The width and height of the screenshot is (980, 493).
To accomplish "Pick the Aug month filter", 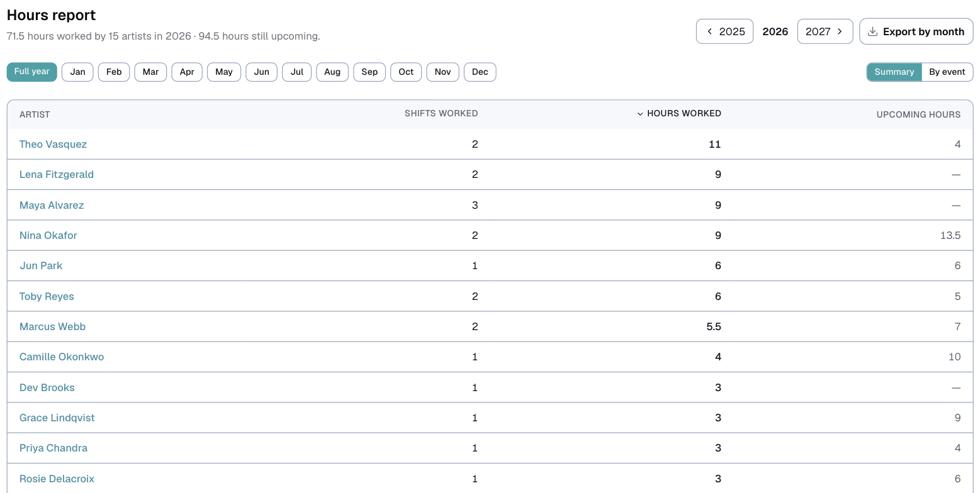I will tap(332, 72).
